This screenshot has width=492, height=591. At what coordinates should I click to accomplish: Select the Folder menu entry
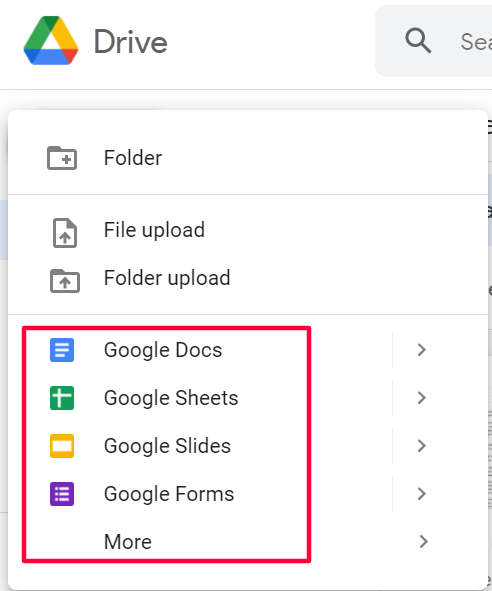click(x=248, y=158)
